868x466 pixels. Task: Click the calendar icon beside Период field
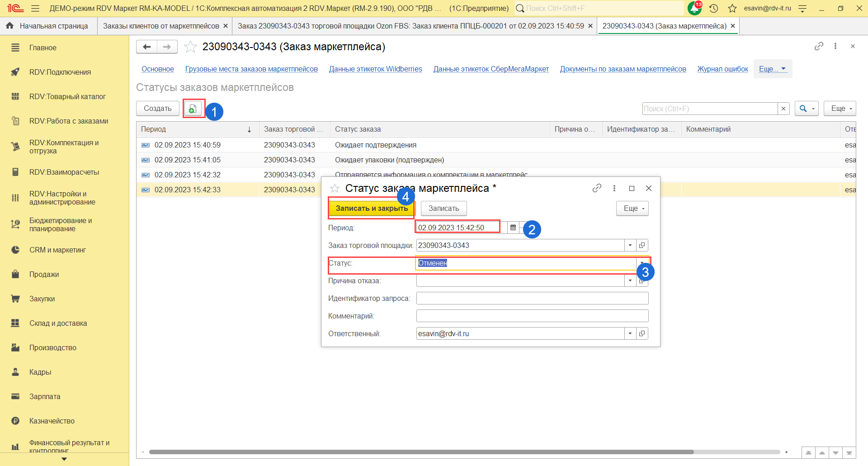click(513, 228)
